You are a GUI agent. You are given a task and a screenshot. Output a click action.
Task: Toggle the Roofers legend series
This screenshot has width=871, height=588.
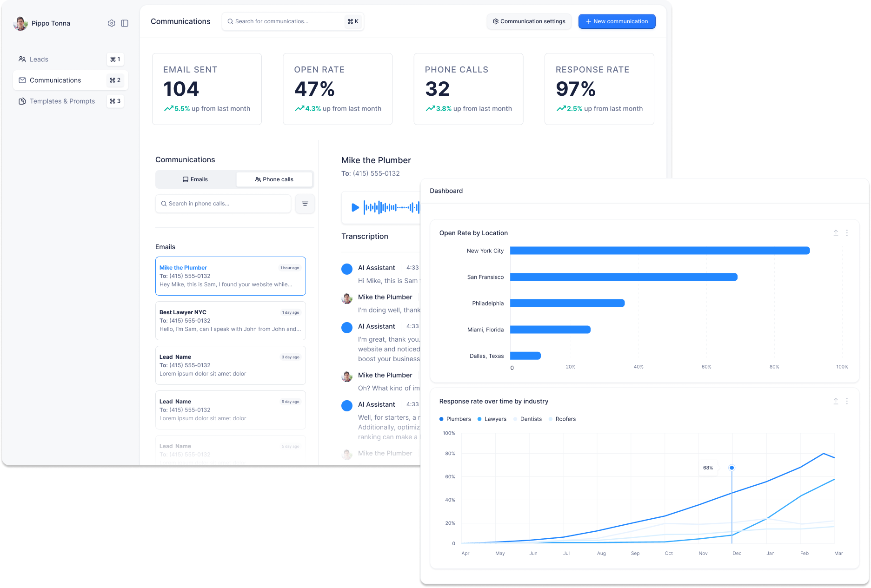(562, 419)
